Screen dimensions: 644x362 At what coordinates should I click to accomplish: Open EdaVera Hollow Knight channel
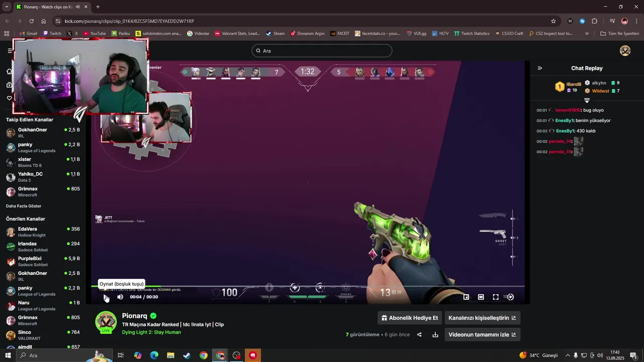[43, 232]
